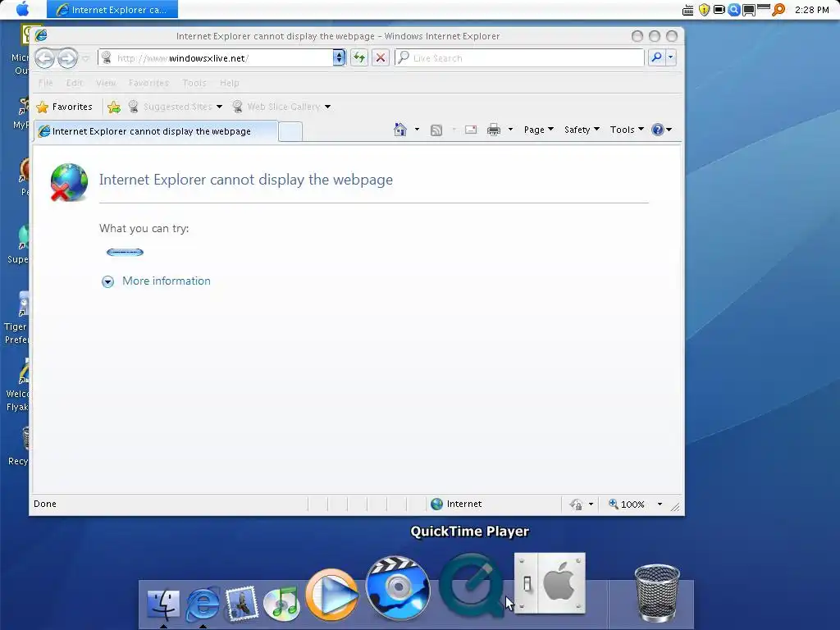This screenshot has height=630, width=840.
Task: Click the status bar resize grip
Action: tap(675, 507)
